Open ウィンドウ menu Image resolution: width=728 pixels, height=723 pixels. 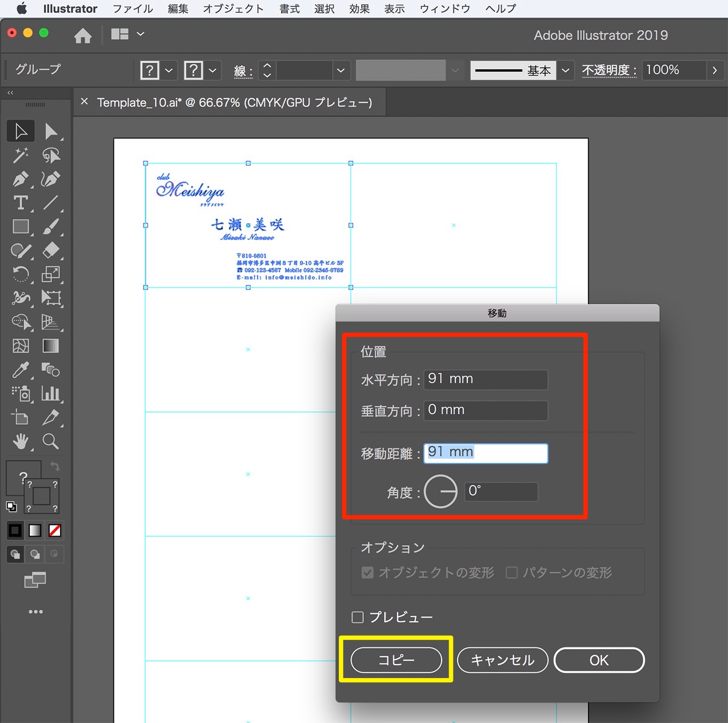[445, 9]
